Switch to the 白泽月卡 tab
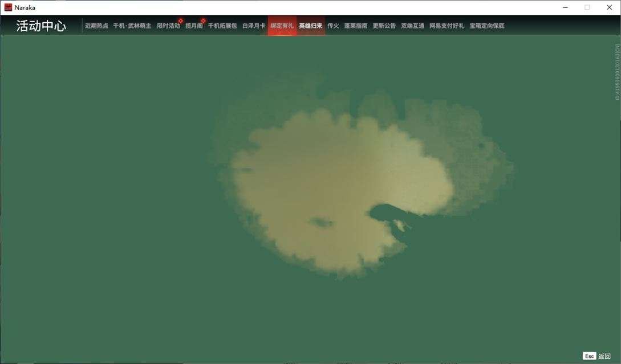Viewport: 621px width, 364px height. pyautogui.click(x=254, y=26)
